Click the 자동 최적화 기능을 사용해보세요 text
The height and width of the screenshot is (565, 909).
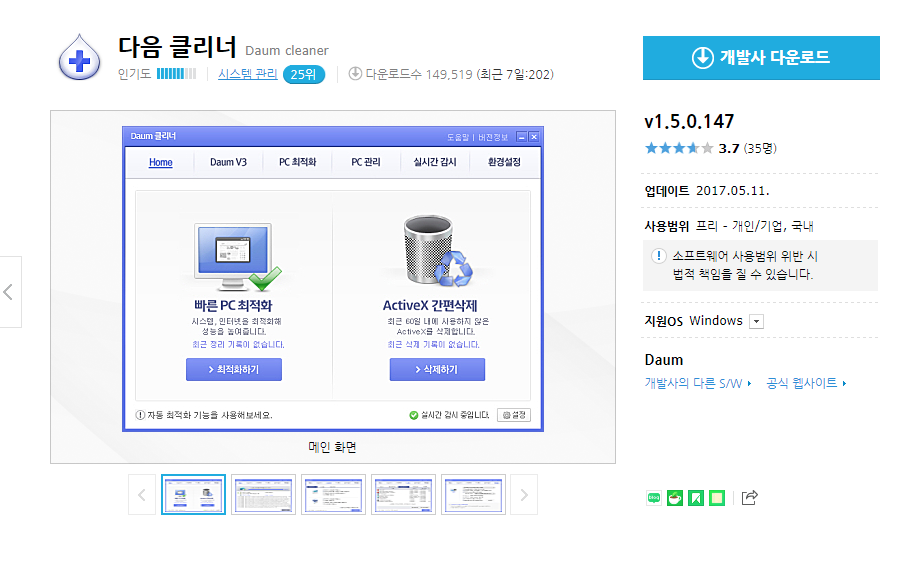pyautogui.click(x=209, y=415)
